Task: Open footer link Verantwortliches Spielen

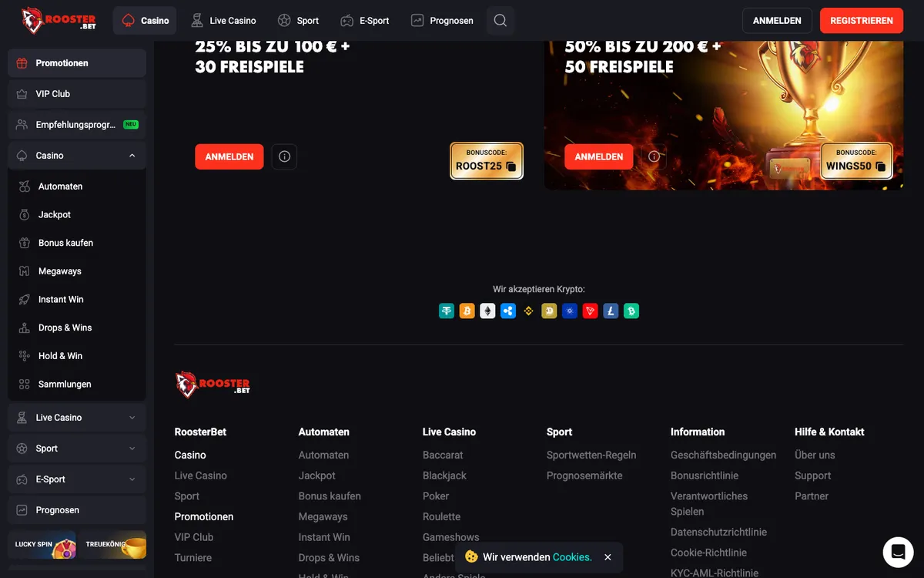Action: 709,504
